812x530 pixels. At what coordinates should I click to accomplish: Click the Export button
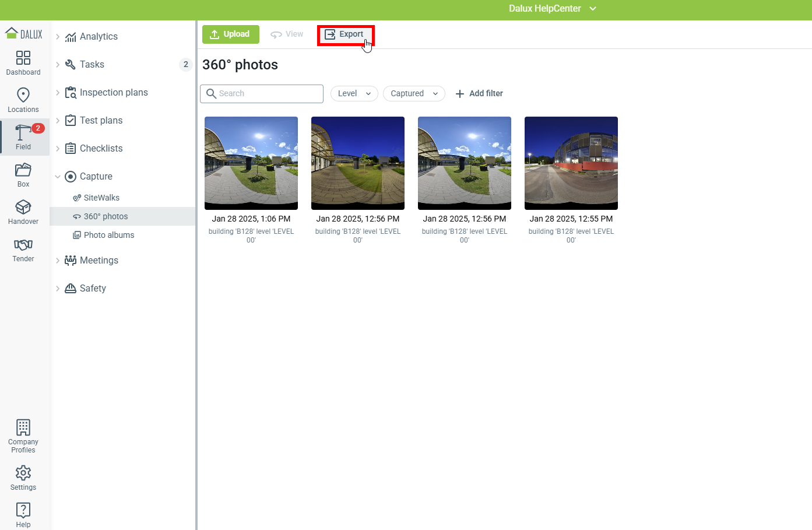(345, 34)
